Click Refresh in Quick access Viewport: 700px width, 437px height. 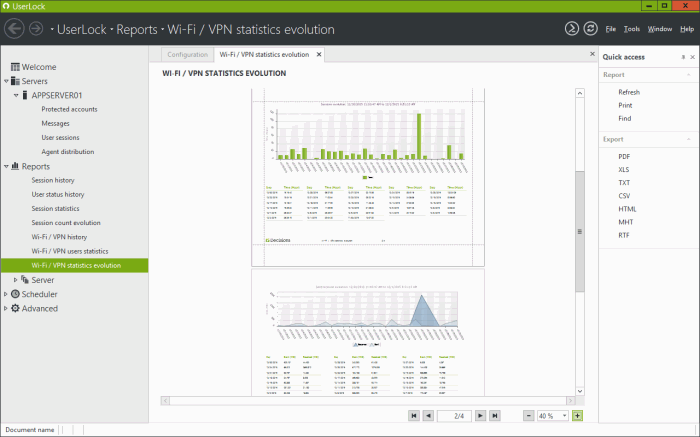point(629,92)
